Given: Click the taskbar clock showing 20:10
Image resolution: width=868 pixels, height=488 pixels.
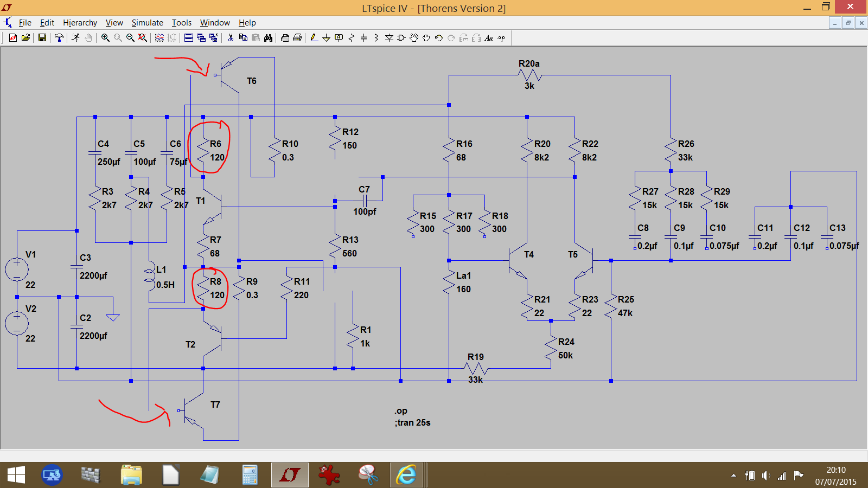Looking at the screenshot, I should point(836,476).
